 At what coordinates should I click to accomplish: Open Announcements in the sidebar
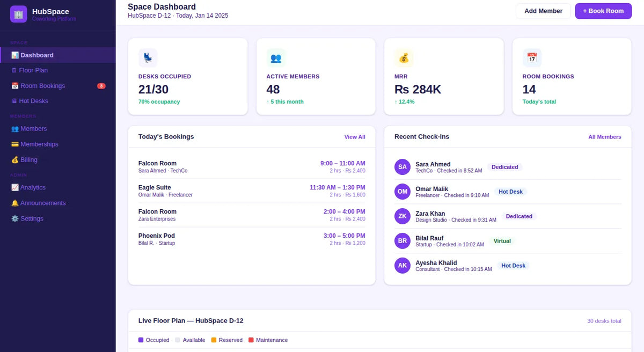pyautogui.click(x=58, y=203)
